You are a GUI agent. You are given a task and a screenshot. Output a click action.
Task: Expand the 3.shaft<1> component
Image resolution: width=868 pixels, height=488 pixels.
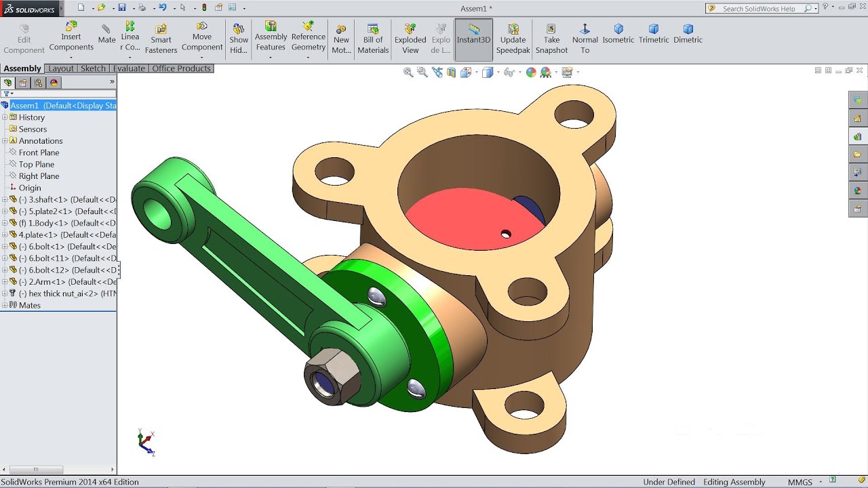click(x=5, y=199)
